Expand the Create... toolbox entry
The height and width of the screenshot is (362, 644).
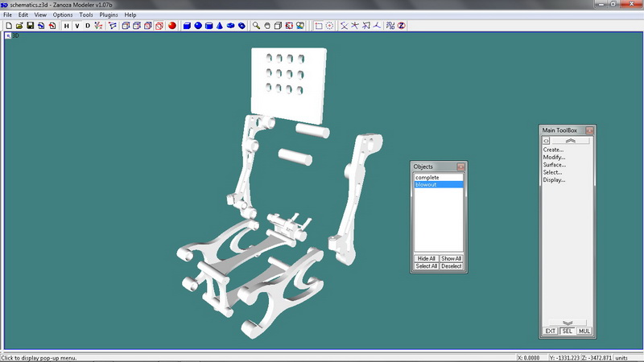[553, 149]
